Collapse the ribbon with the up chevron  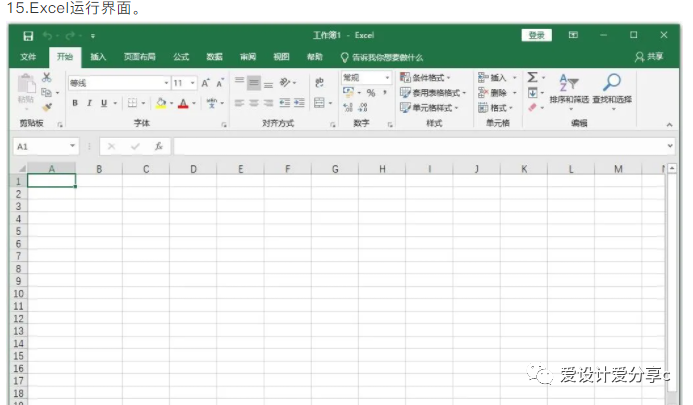pyautogui.click(x=670, y=125)
